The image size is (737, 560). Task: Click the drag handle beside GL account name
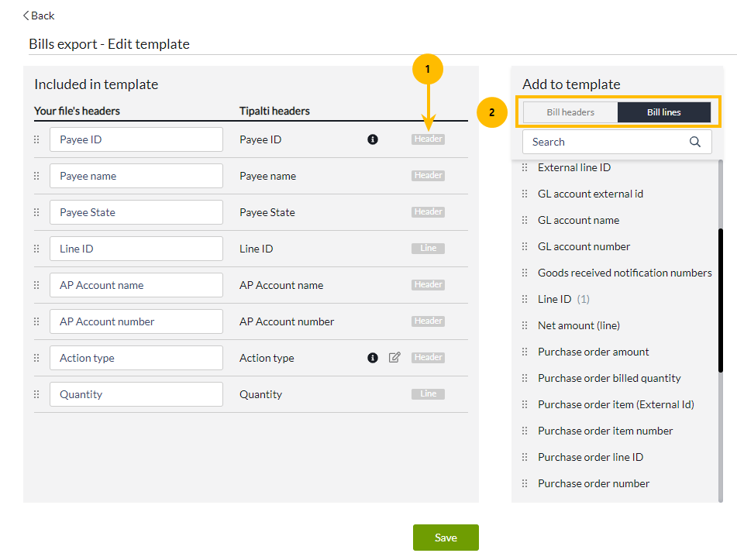pos(525,220)
